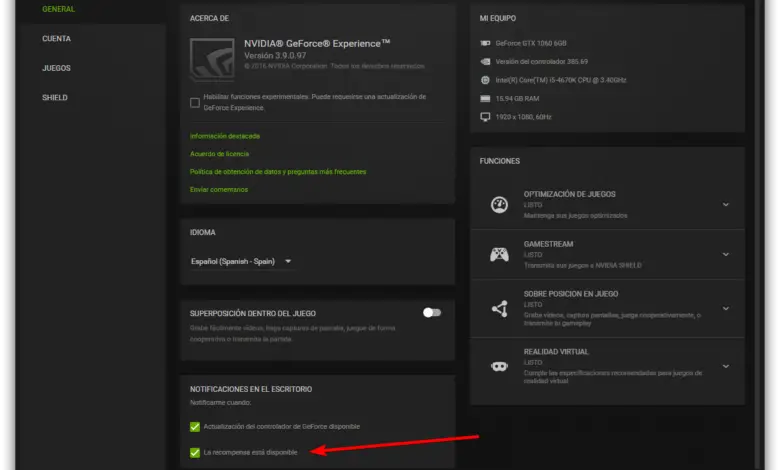Click the GeForce GTX 1060 GPU icon
Viewport: 780px width, 470px height.
(485, 43)
